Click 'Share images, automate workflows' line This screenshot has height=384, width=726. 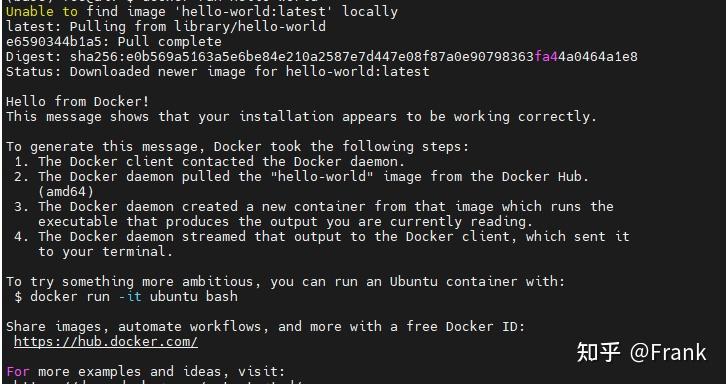tap(266, 327)
